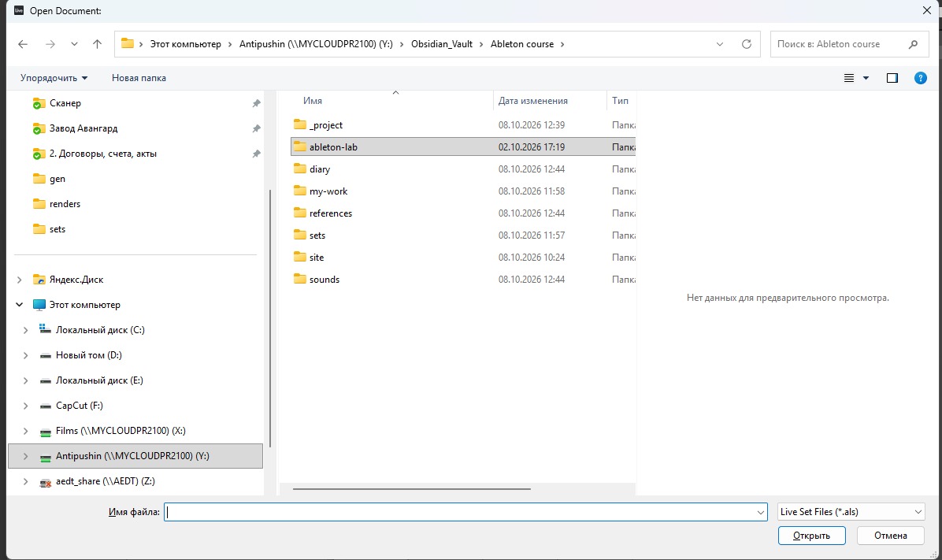Go back using the back arrow
This screenshot has width=942, height=560.
(23, 44)
